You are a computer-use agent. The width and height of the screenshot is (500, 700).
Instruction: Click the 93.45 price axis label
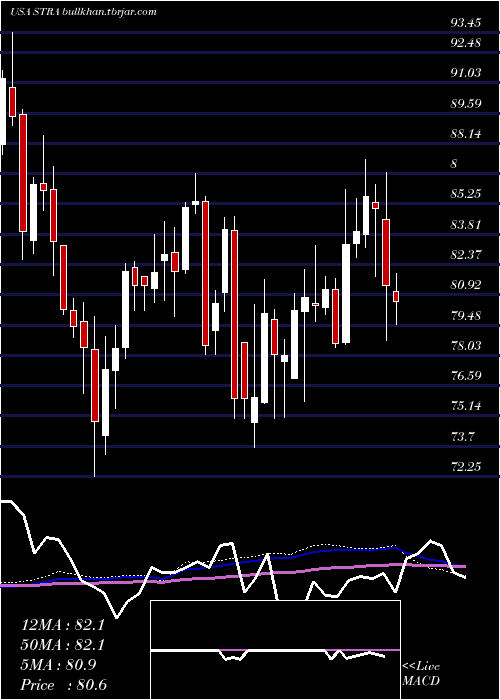466,23
